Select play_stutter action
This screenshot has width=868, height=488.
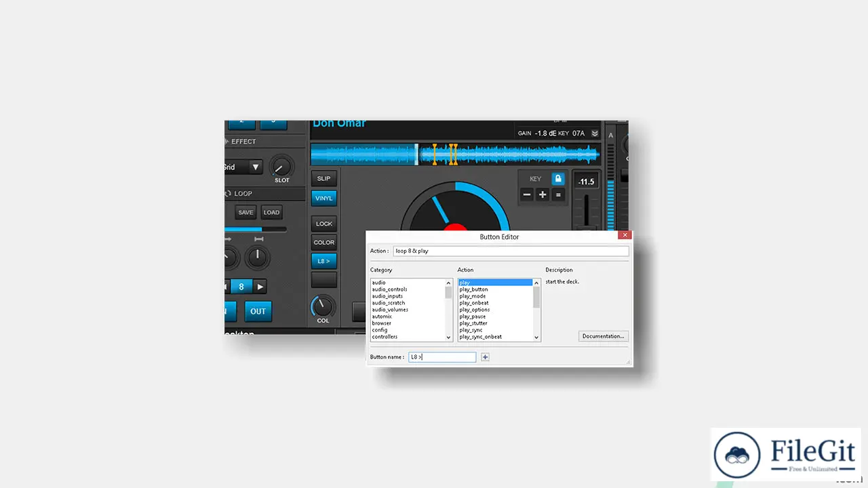pos(496,323)
